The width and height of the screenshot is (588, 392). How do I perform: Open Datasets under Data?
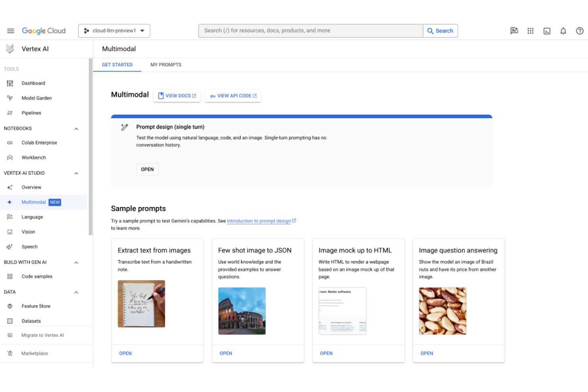click(31, 321)
